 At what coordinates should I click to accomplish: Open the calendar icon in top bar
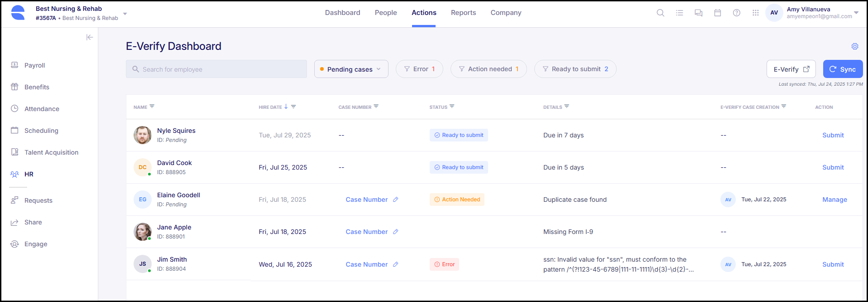point(717,13)
